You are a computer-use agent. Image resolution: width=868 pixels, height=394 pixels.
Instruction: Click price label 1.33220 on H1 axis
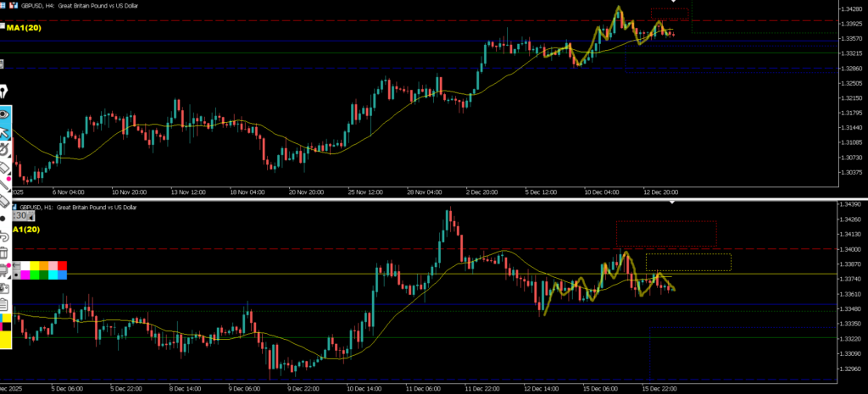849,339
